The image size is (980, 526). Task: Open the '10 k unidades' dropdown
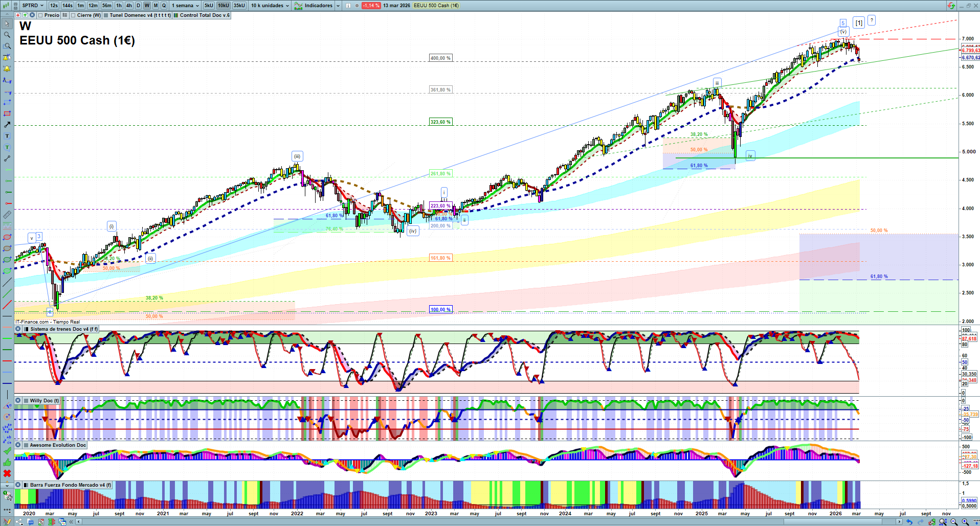(x=270, y=6)
